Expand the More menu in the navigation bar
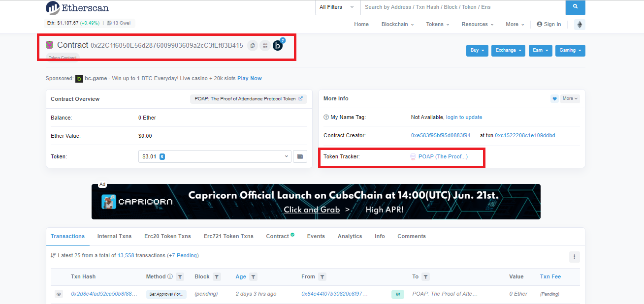The height and width of the screenshot is (304, 644). pos(515,24)
